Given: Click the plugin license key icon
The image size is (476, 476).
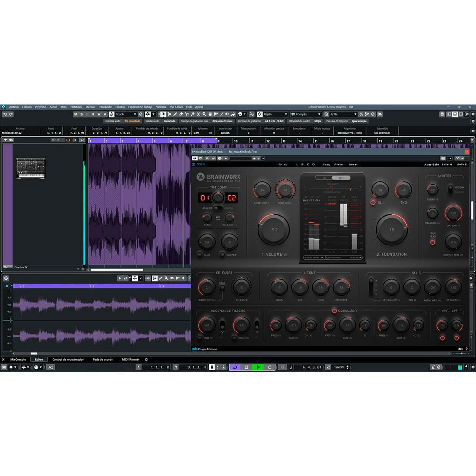Looking at the screenshot, I should (461, 349).
